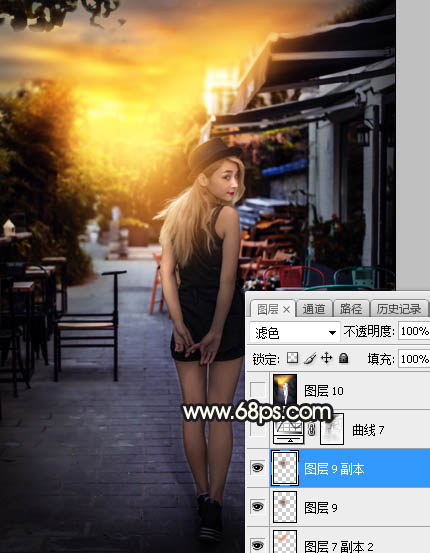Toggle lock image pixels brush icon
Image resolution: width=430 pixels, height=553 pixels.
(309, 358)
